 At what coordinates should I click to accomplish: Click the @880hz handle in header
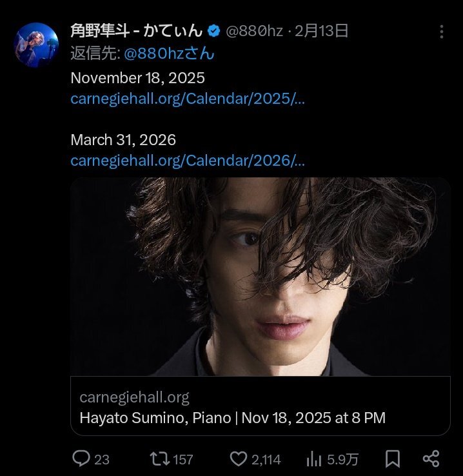pyautogui.click(x=254, y=31)
